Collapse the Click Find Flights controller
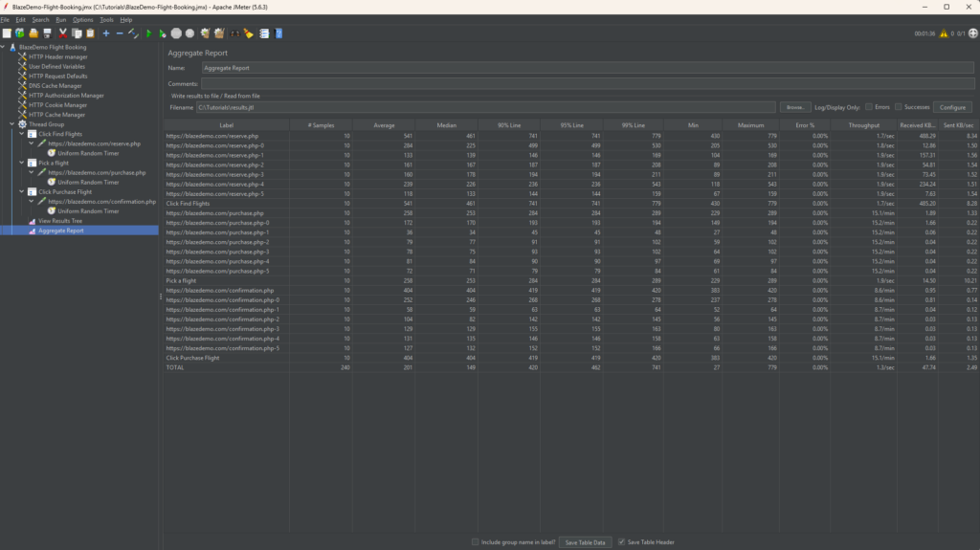The height and width of the screenshot is (550, 980). coord(22,134)
